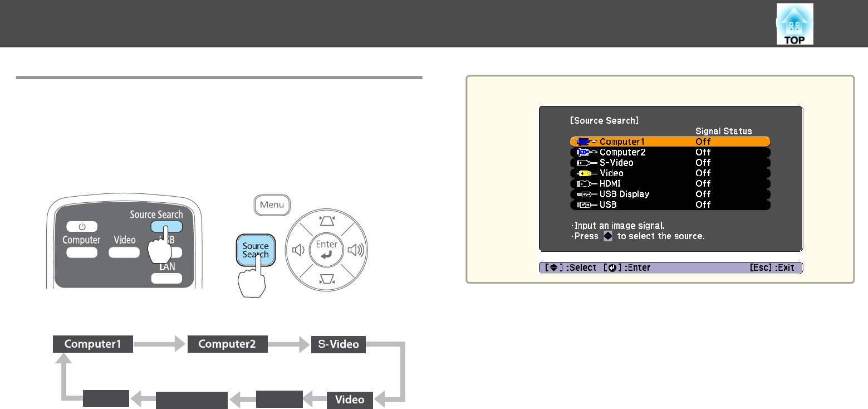Screen dimensions: 868x409
Task: Lower volume with the left speaker button
Action: (x=298, y=250)
